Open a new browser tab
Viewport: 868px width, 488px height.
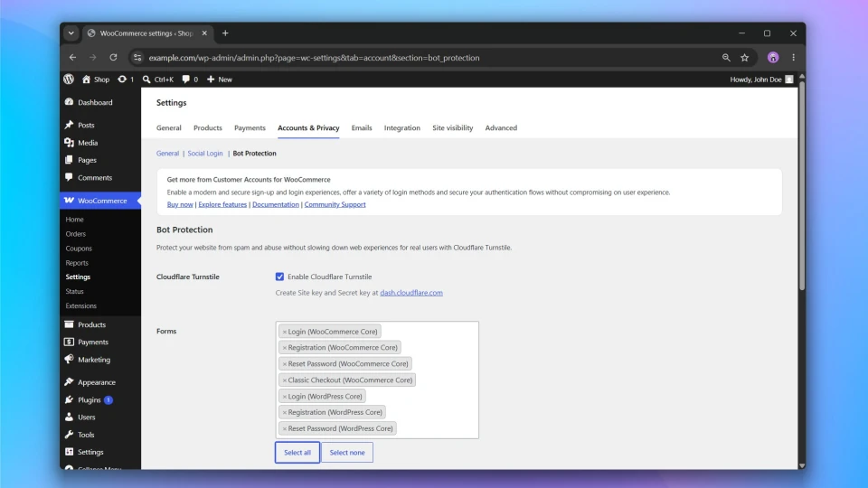pos(225,33)
